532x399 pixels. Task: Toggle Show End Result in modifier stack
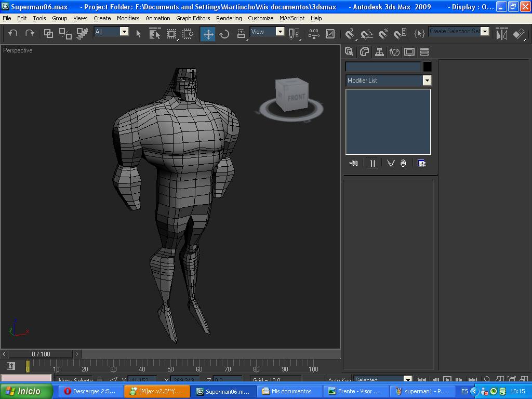pyautogui.click(x=373, y=163)
